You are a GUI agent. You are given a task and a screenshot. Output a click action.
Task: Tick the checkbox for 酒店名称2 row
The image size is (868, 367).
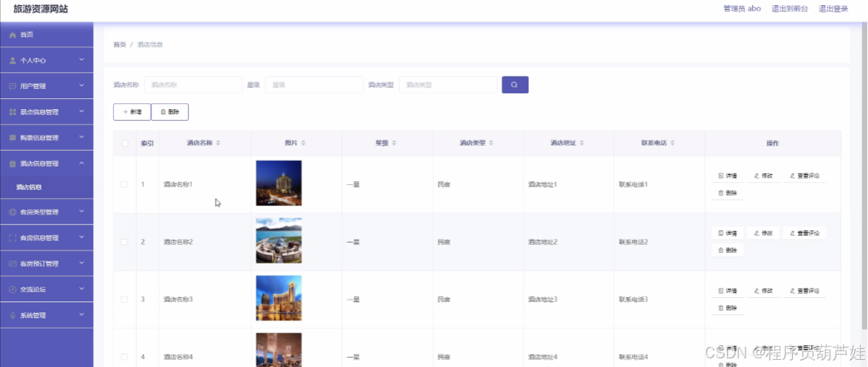tap(125, 242)
